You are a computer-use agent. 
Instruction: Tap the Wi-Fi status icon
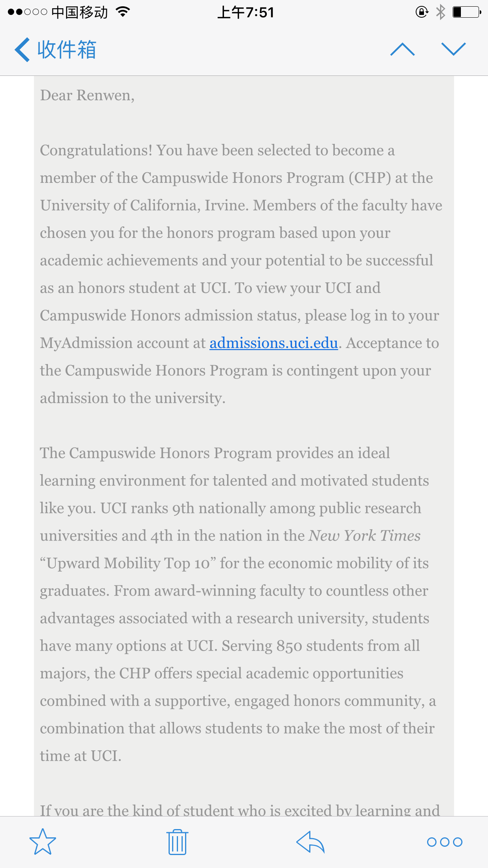pyautogui.click(x=123, y=12)
